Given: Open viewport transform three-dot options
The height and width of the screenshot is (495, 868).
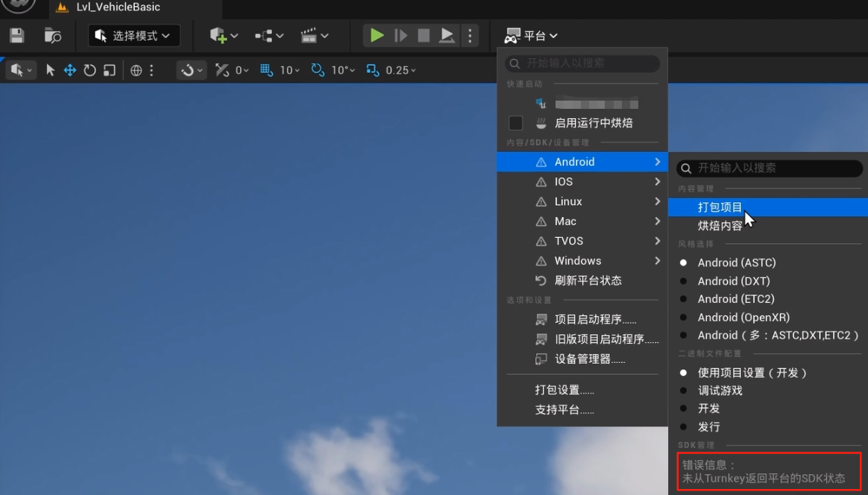Looking at the screenshot, I should pos(151,70).
